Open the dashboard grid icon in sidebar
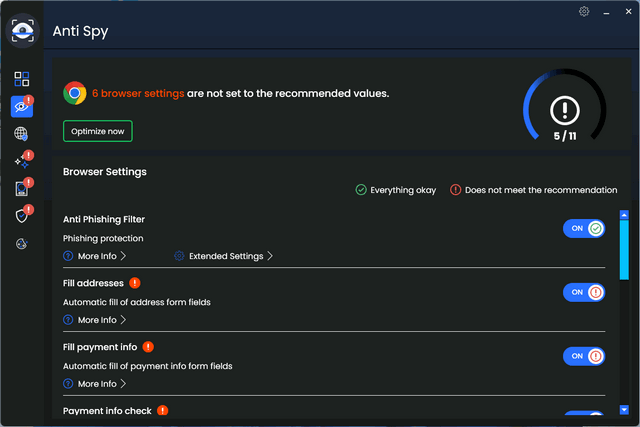This screenshot has height=427, width=640. (22, 79)
